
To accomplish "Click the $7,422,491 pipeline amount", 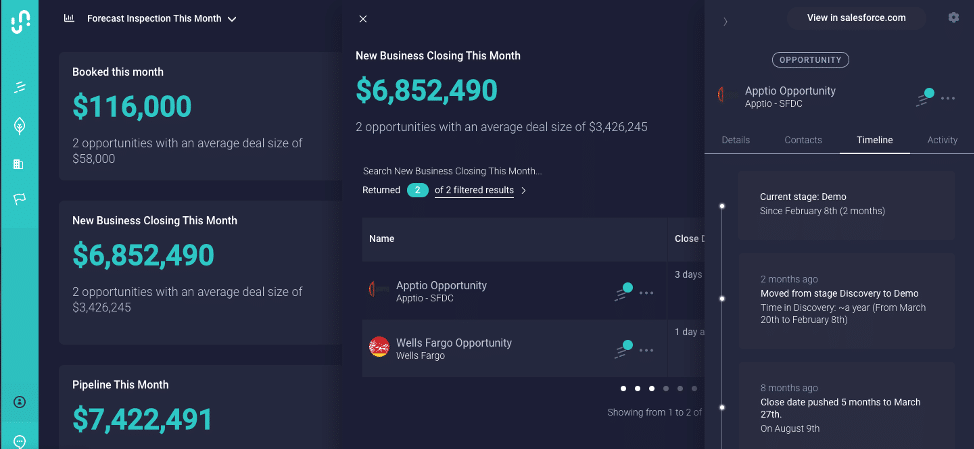I will coord(142,419).
